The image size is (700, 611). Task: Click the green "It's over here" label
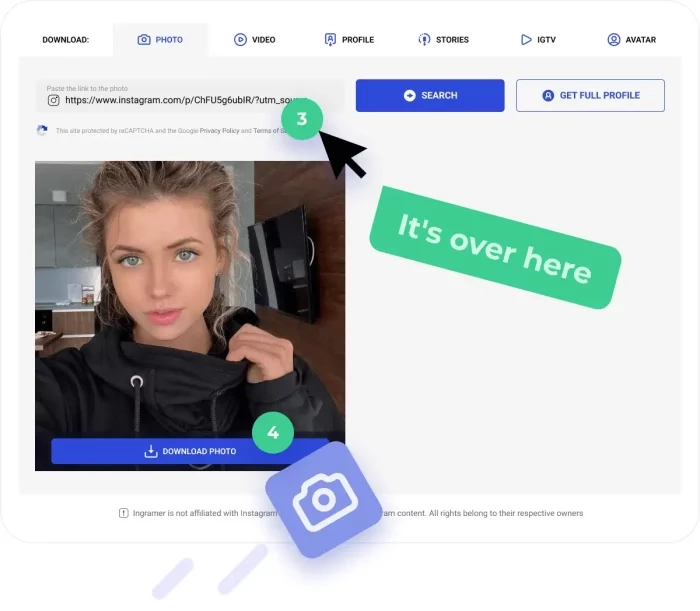[x=495, y=246]
